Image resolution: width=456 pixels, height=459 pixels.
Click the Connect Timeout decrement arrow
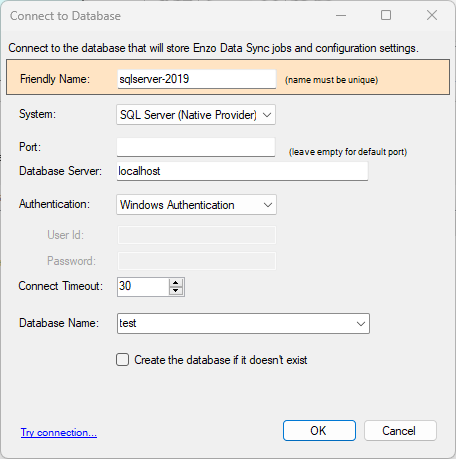pos(176,291)
